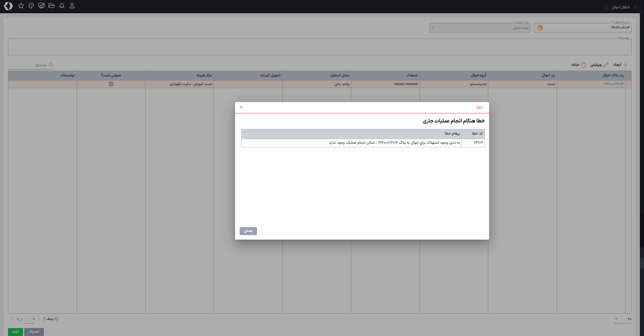The image size is (644, 336).
Task: Click the trash icon for حذف
Action: (x=583, y=65)
